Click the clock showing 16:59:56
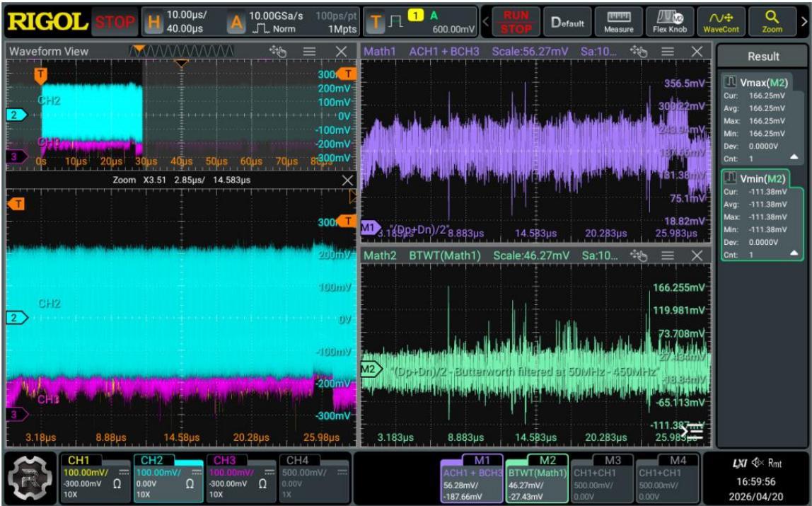The width and height of the screenshot is (812, 506). click(756, 481)
